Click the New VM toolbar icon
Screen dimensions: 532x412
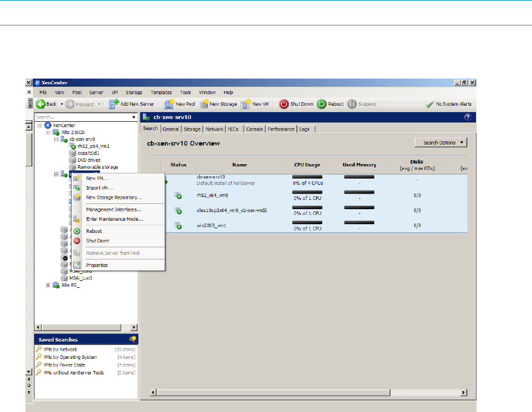click(245, 104)
